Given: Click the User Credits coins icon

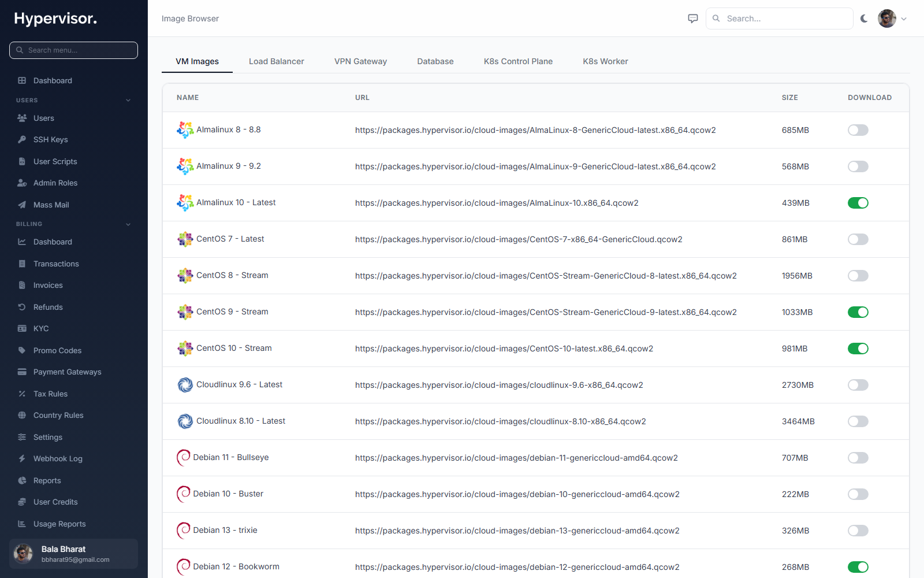Looking at the screenshot, I should pos(22,502).
